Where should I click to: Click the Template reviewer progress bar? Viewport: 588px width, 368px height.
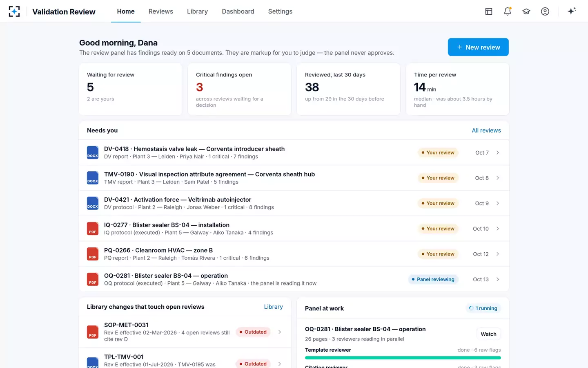point(403,358)
